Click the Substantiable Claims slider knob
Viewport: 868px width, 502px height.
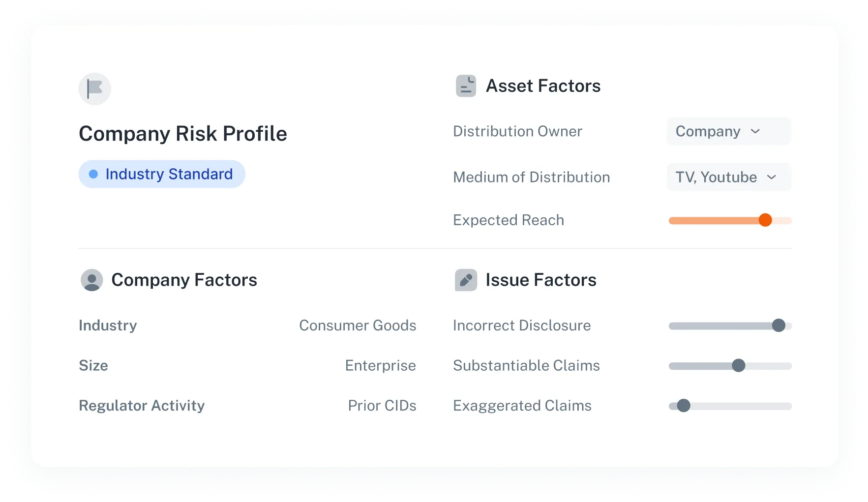coord(738,366)
